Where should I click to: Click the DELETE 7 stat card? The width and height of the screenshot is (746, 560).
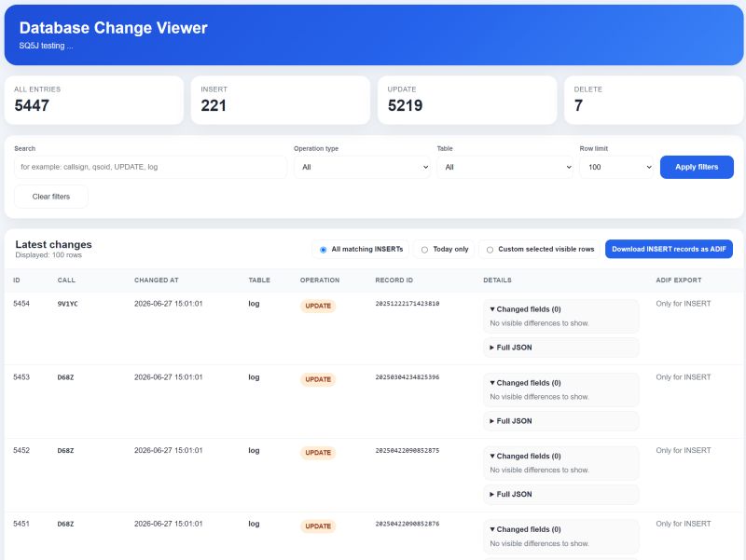(x=654, y=100)
